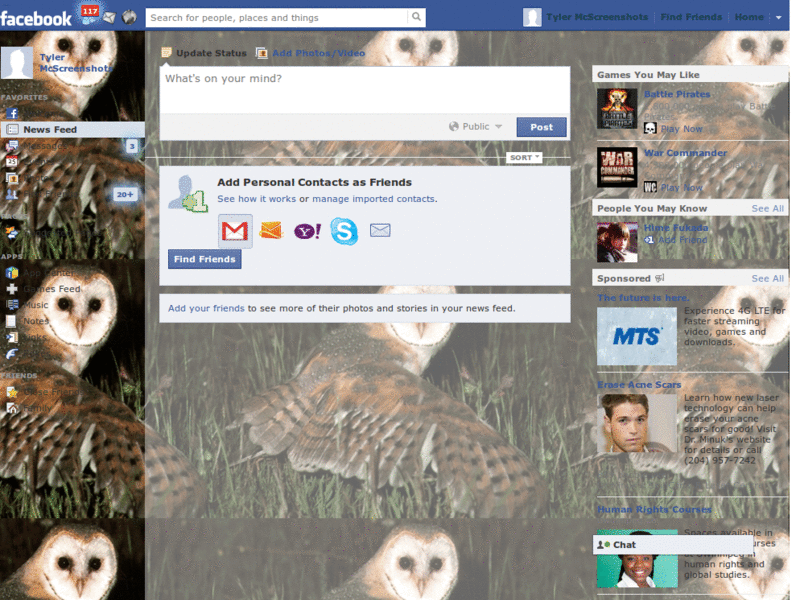Open 'Human Rights Courses' ad link
The height and width of the screenshot is (600, 800).
(x=654, y=509)
